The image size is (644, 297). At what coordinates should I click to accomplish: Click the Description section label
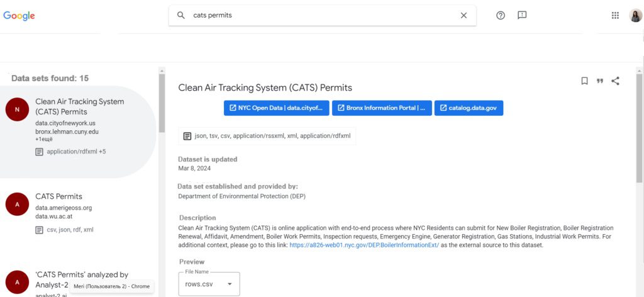pyautogui.click(x=197, y=218)
